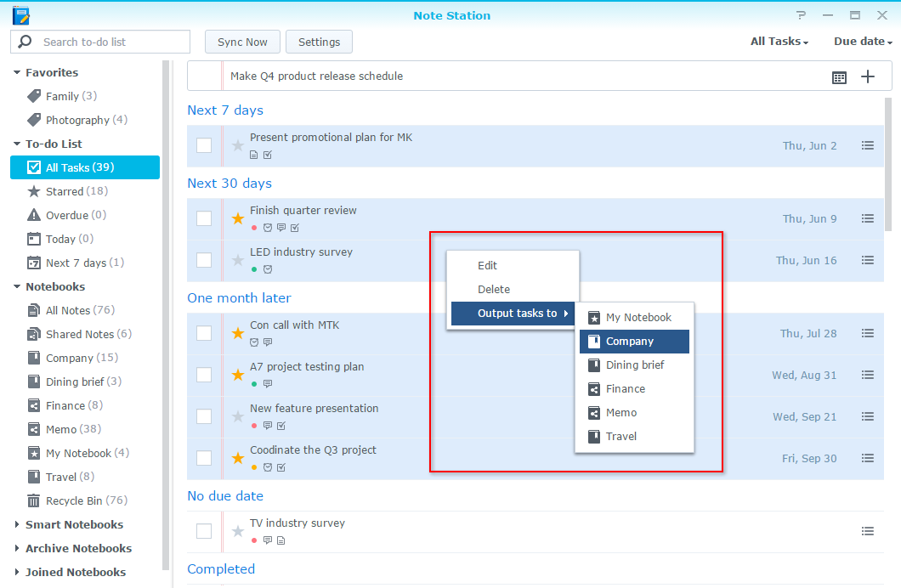
Task: Star the LED industry survey task
Action: pyautogui.click(x=238, y=260)
